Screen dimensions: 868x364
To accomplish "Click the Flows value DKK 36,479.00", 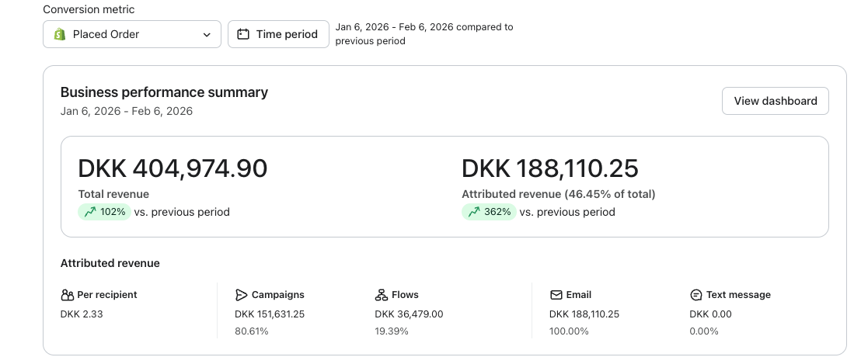I will click(409, 314).
